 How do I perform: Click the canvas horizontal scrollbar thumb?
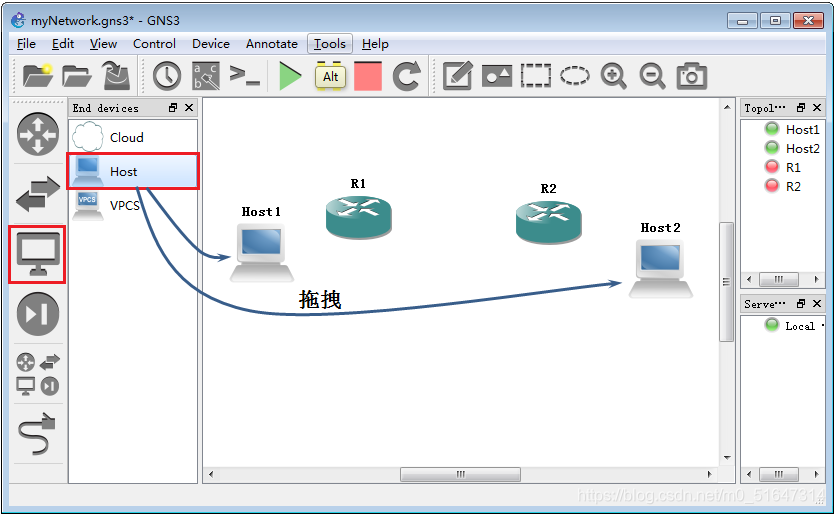[460, 474]
